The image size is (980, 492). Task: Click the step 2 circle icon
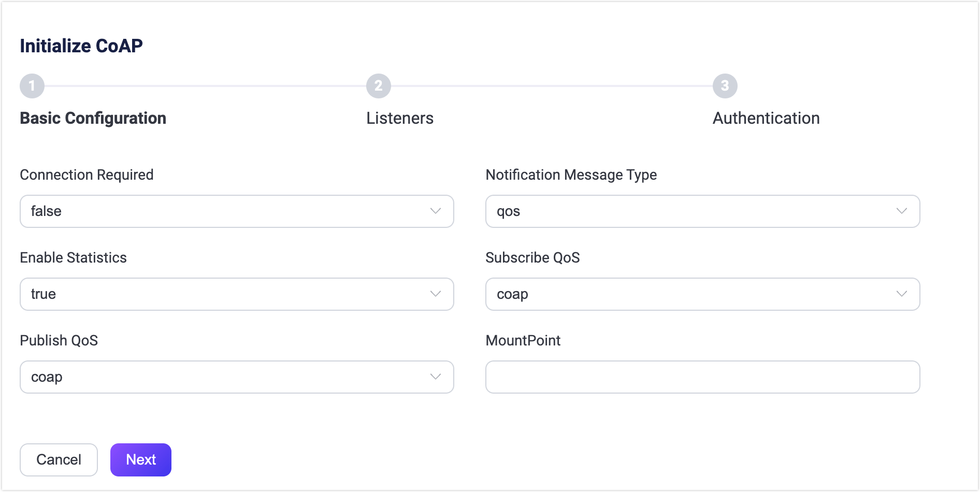pos(378,86)
